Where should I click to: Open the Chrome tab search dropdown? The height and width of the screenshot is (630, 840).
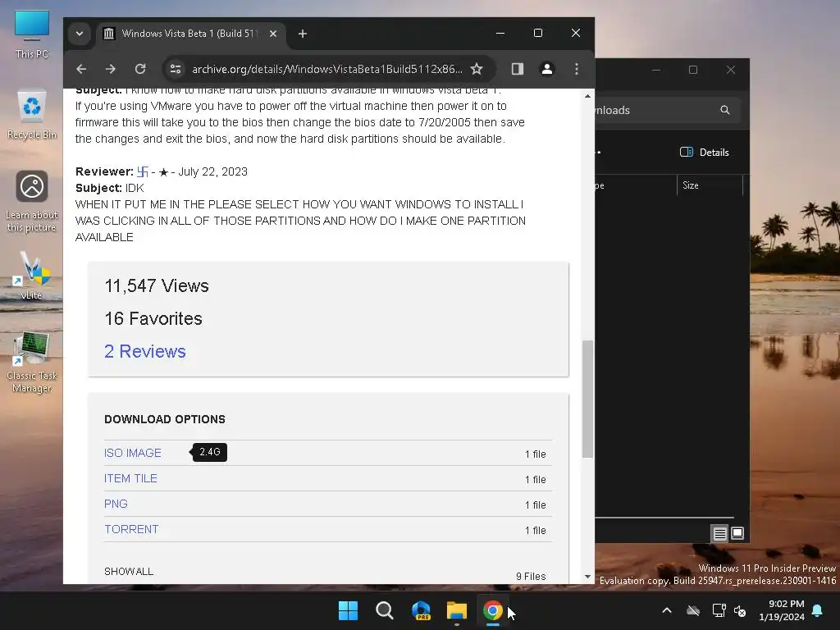tap(80, 34)
